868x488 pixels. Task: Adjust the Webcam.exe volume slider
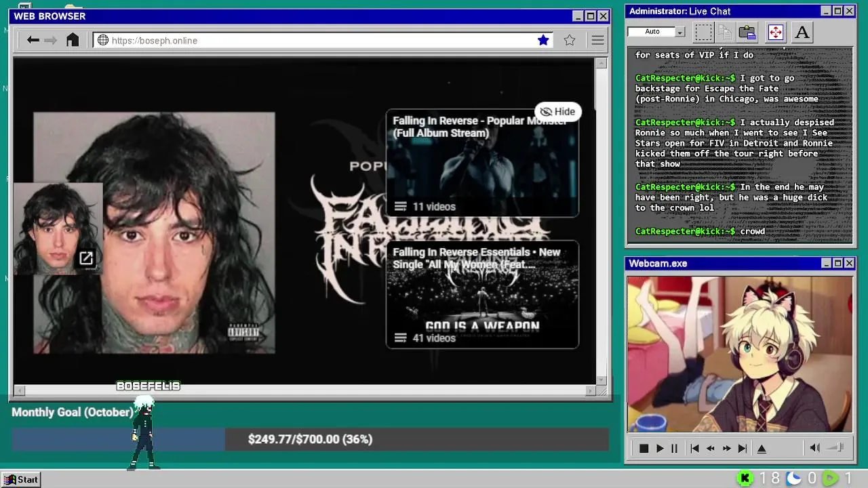tap(835, 447)
